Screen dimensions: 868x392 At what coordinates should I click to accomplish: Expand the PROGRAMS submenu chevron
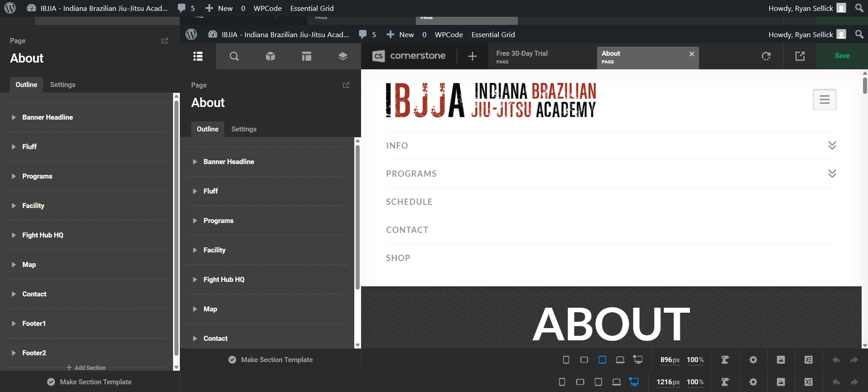coord(832,174)
